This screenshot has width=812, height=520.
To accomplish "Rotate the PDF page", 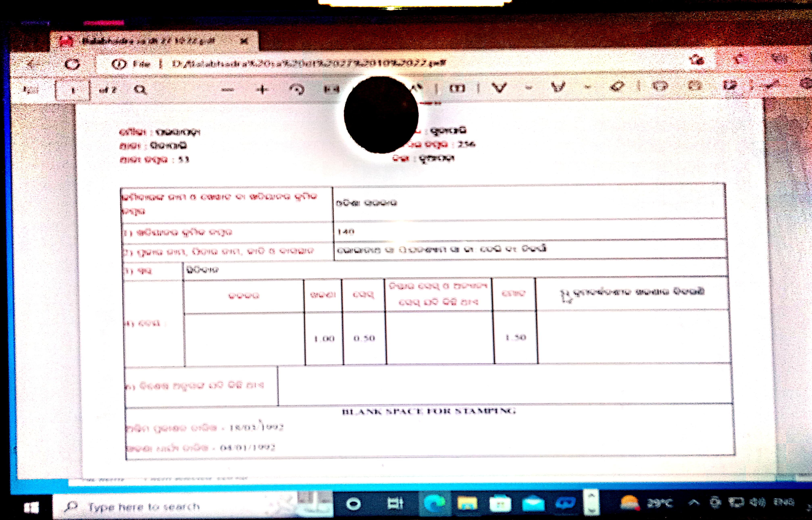I will coord(297,89).
